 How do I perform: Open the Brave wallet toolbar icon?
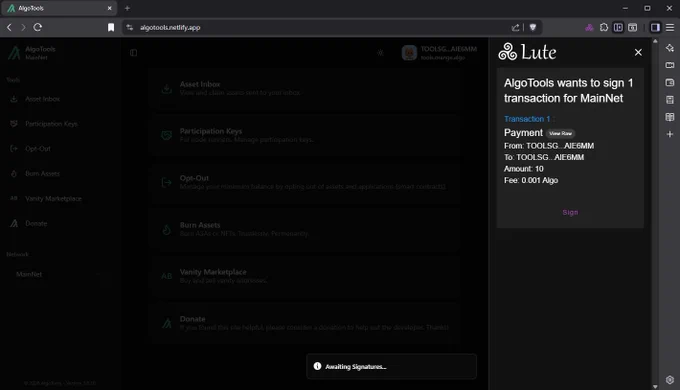tap(632, 27)
